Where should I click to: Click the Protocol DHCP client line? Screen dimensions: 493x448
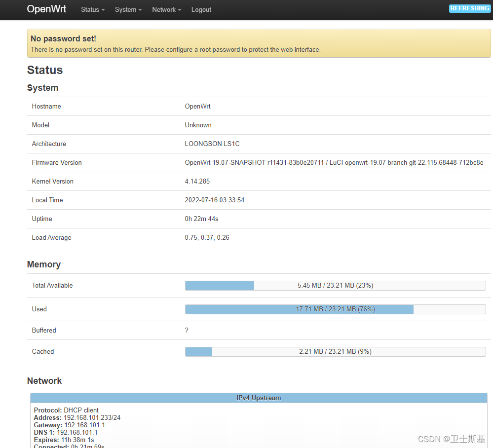tap(66, 411)
